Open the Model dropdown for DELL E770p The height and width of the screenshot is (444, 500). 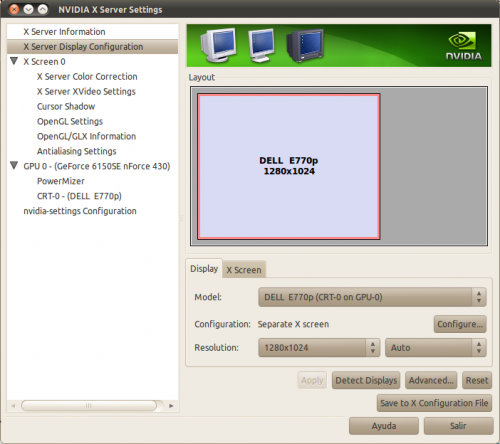pyautogui.click(x=372, y=297)
